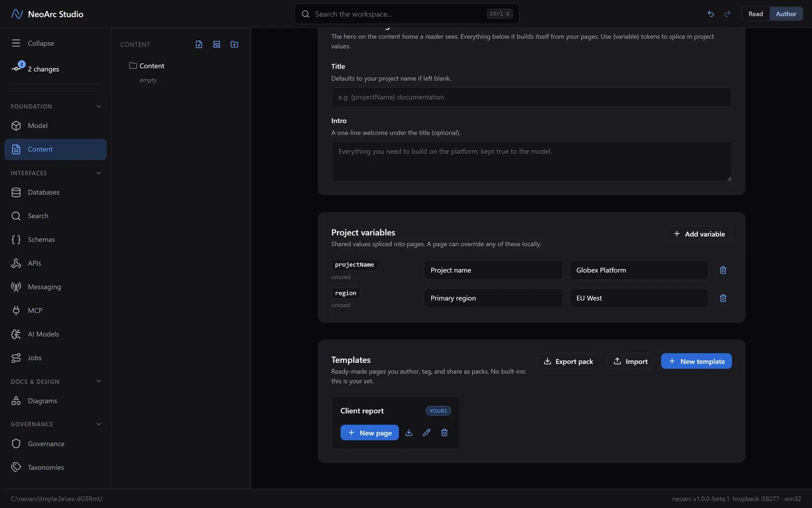
Task: Click New page on Client report
Action: click(369, 433)
